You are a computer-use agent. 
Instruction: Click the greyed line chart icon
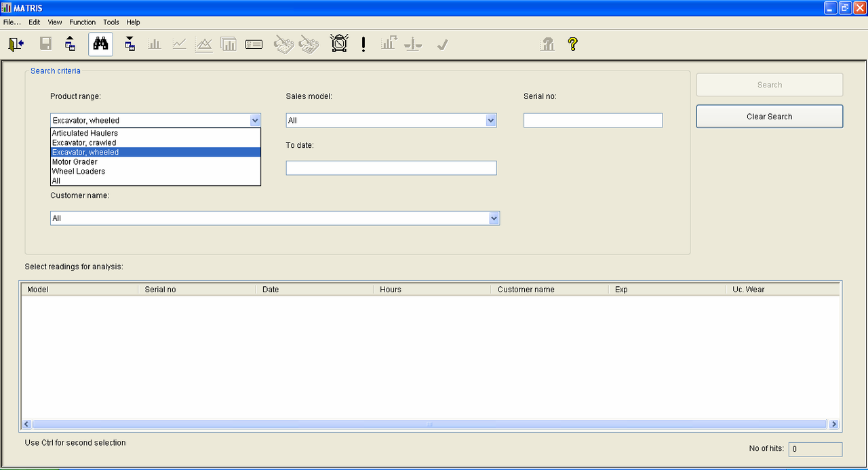180,44
